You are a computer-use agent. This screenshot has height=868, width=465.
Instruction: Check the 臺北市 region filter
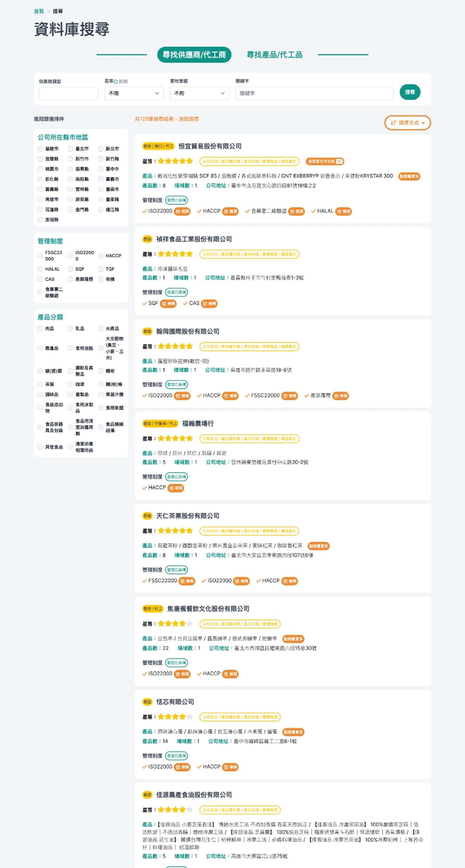point(70,149)
